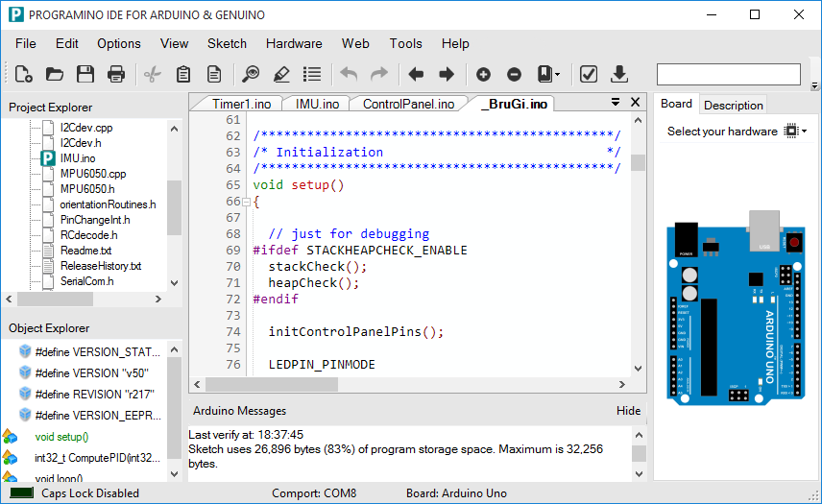Switch to the Timer1.ino tab
822x504 pixels.
pos(241,104)
